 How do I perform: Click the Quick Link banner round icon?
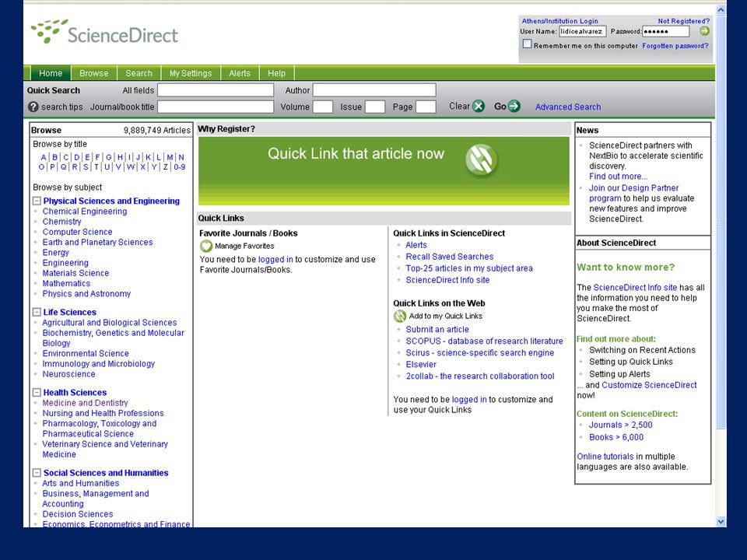pyautogui.click(x=481, y=160)
